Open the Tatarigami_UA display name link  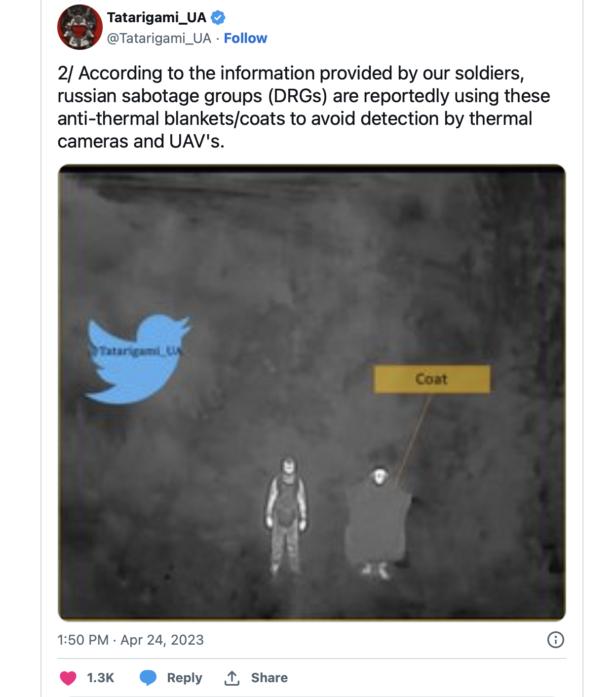(x=156, y=18)
